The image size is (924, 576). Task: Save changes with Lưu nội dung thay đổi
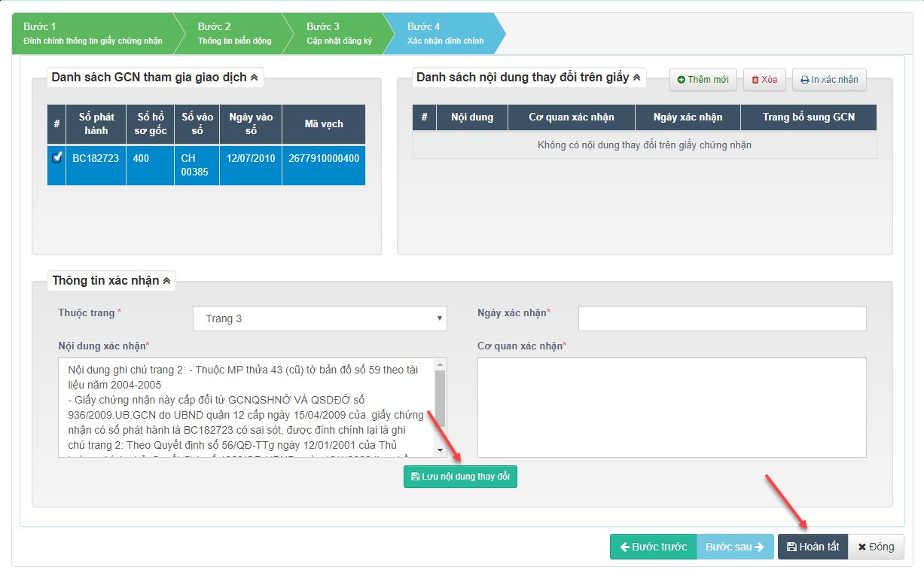[460, 477]
